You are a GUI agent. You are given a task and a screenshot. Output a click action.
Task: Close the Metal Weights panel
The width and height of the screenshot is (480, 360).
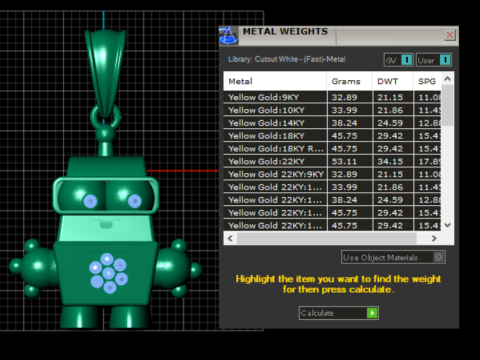450,35
